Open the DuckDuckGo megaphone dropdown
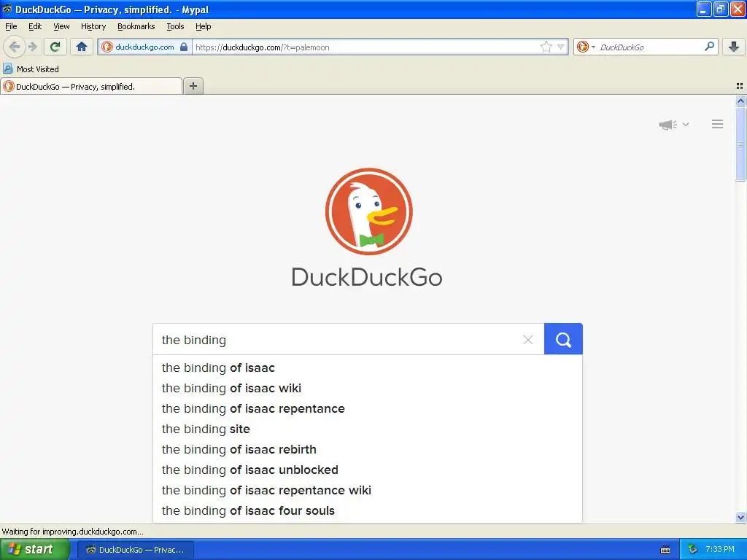747x560 pixels. [673, 125]
